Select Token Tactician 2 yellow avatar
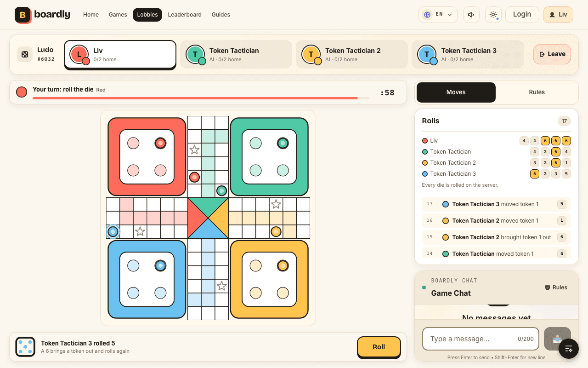This screenshot has width=588, height=368. tap(311, 54)
